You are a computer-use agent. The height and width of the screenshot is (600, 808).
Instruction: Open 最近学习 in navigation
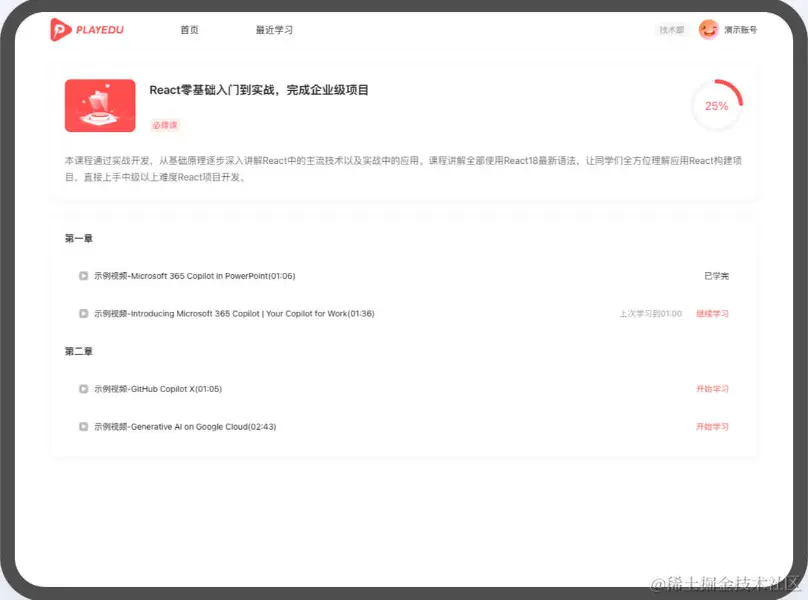pyautogui.click(x=274, y=30)
